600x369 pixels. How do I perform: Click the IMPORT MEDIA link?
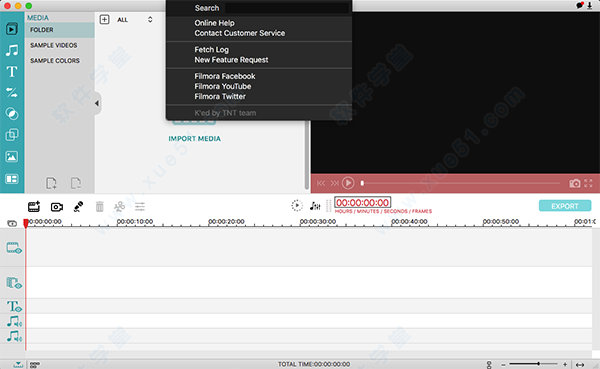194,139
